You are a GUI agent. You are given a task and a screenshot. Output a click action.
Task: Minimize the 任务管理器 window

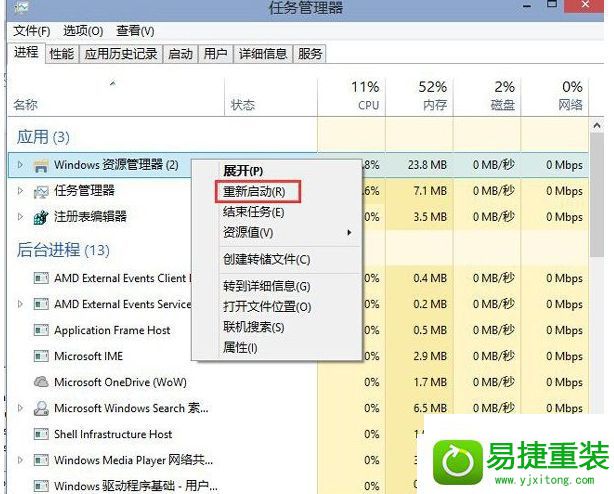[x=527, y=6]
